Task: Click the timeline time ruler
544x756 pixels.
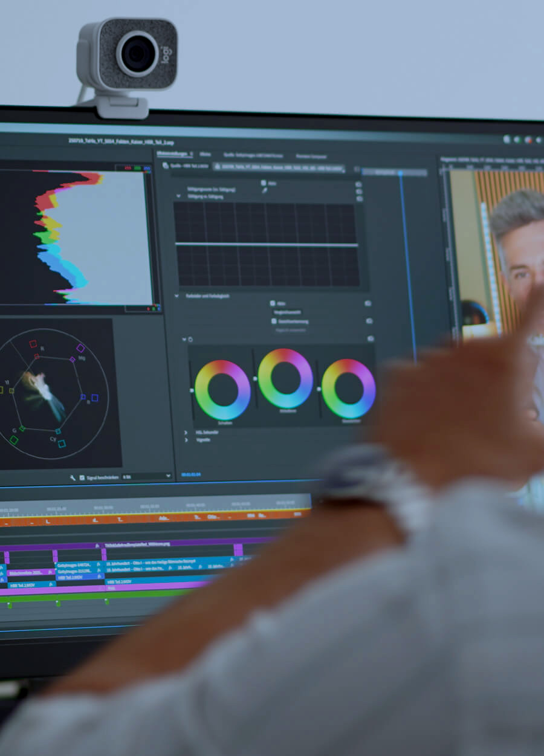Action: tap(155, 505)
